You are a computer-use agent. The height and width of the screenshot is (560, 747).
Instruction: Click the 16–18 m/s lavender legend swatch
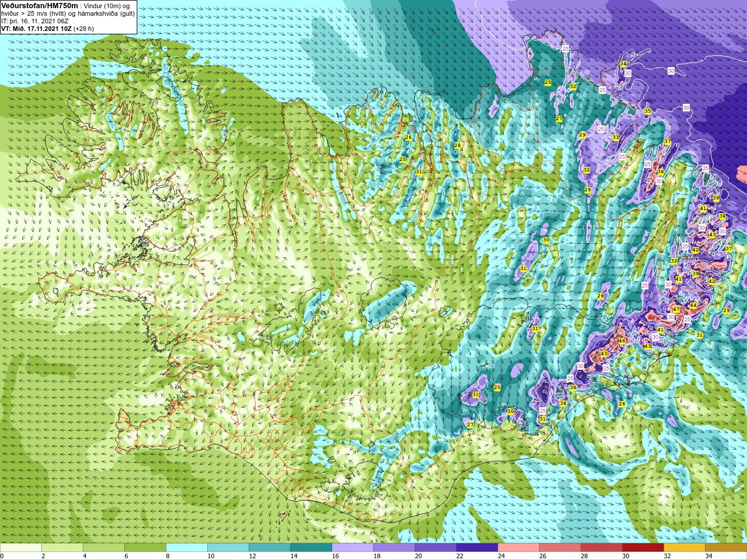(352, 548)
